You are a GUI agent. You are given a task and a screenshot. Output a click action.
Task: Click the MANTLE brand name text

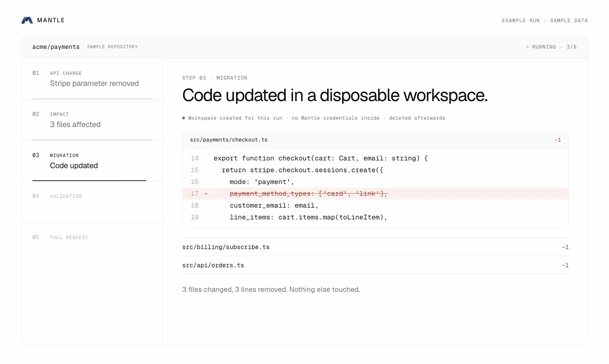pos(51,20)
